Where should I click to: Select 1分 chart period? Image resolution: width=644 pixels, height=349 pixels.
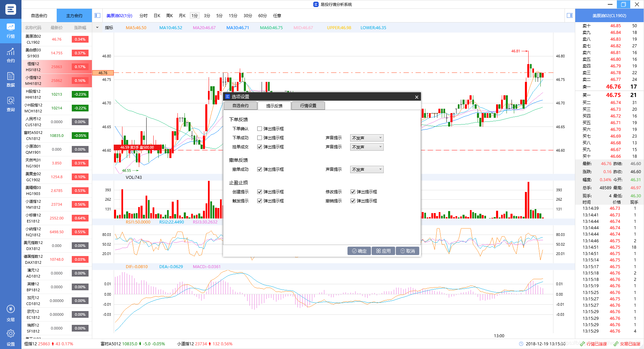coord(195,16)
